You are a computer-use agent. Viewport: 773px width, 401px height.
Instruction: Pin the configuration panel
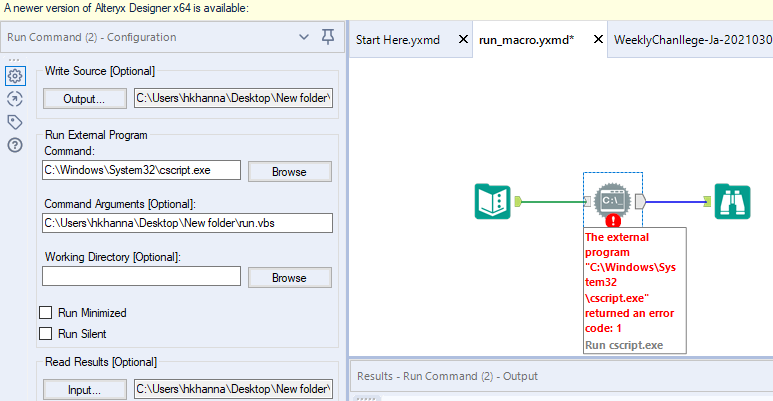328,37
